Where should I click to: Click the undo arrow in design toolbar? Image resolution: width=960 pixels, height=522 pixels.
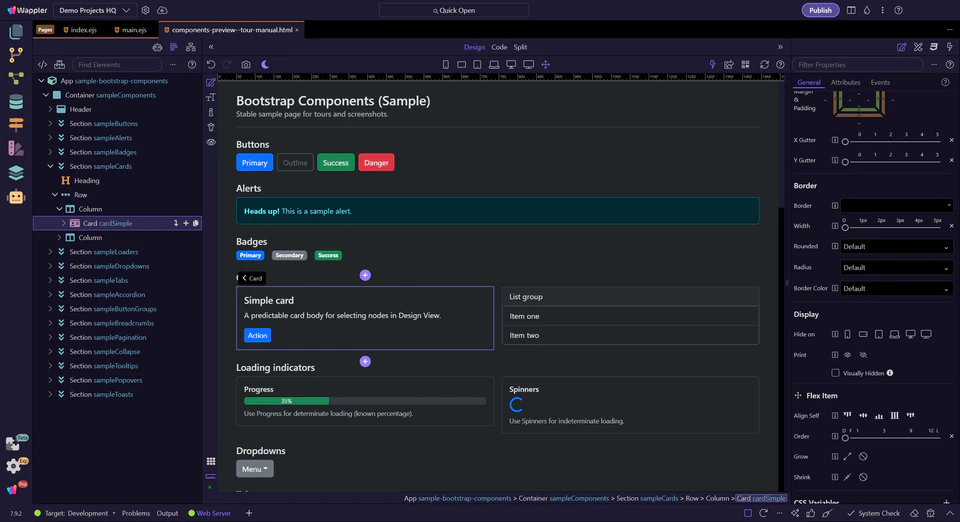211,64
